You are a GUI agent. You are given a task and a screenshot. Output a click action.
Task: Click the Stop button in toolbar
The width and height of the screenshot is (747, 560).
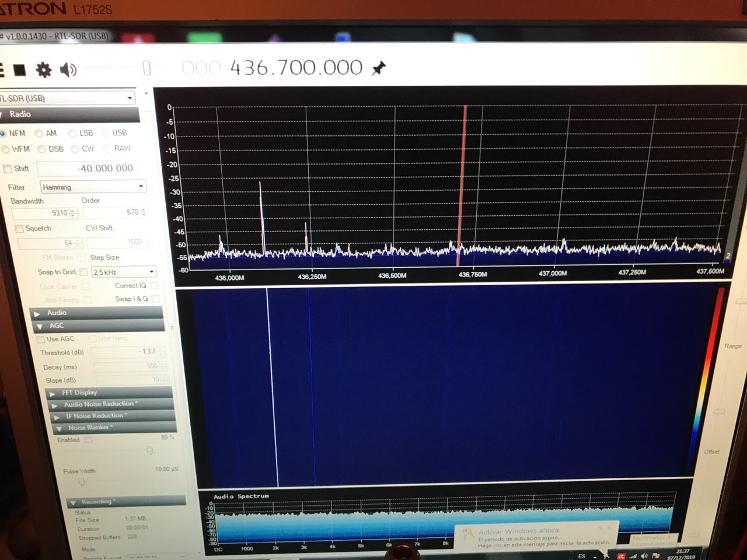(x=19, y=70)
